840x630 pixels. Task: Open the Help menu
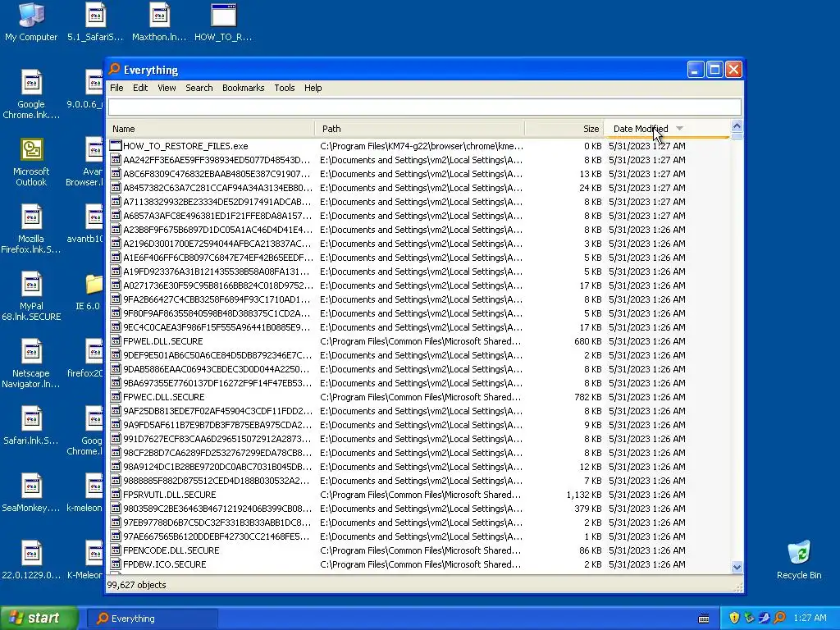click(313, 88)
